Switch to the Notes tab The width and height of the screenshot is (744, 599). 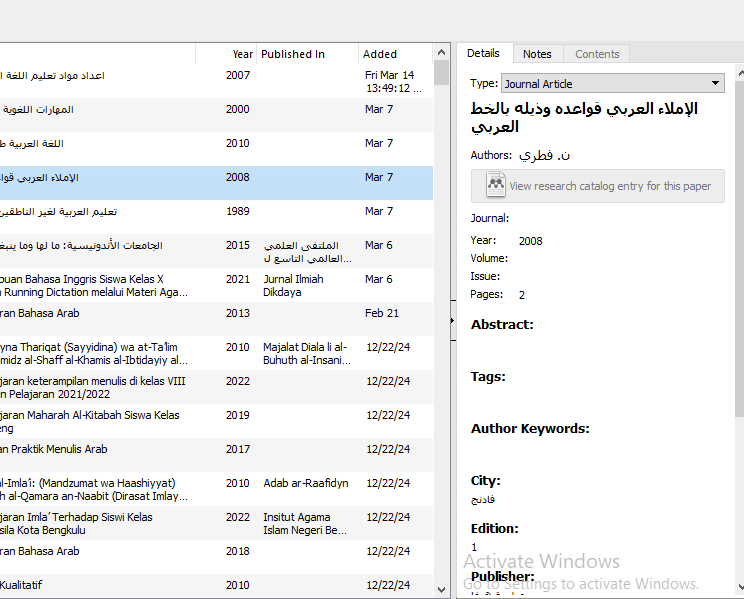(537, 54)
